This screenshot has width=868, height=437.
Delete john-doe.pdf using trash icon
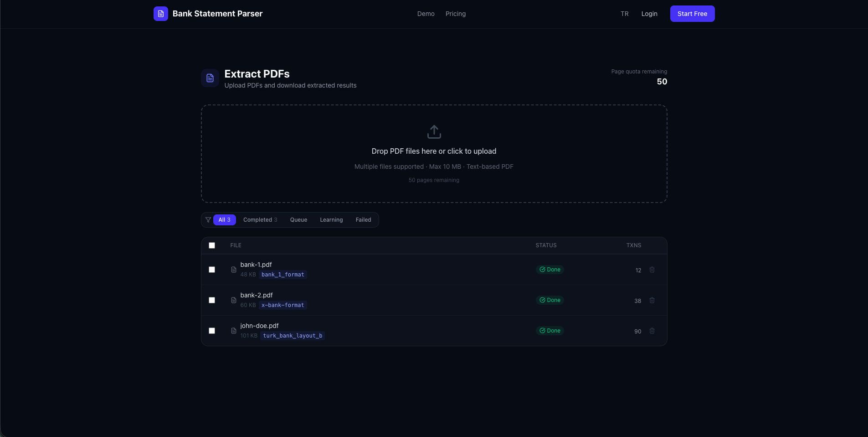pyautogui.click(x=652, y=331)
